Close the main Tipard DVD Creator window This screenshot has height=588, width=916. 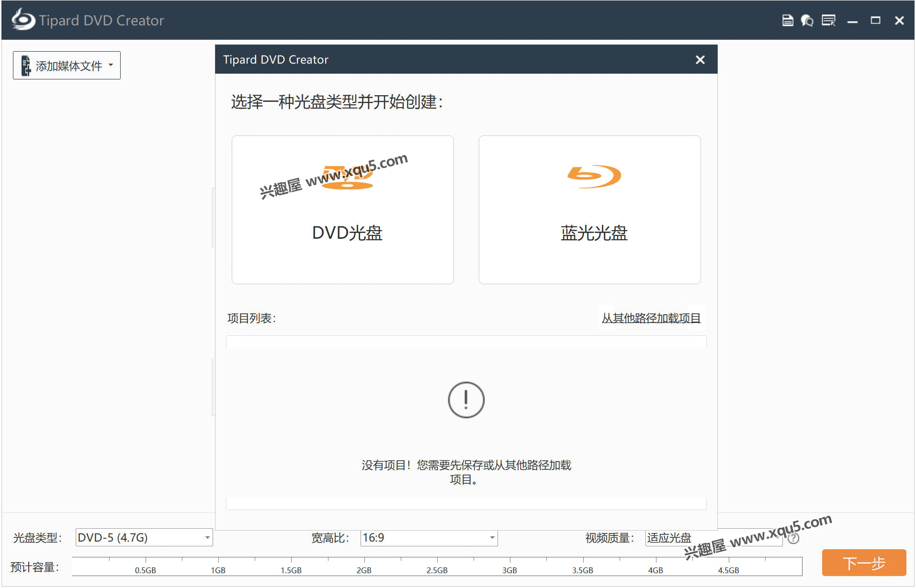click(x=899, y=21)
